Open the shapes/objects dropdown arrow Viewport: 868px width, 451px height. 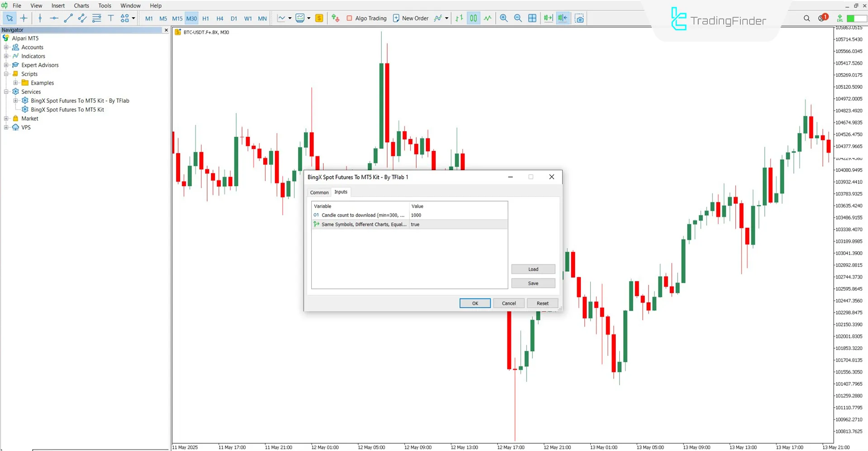[x=134, y=18]
